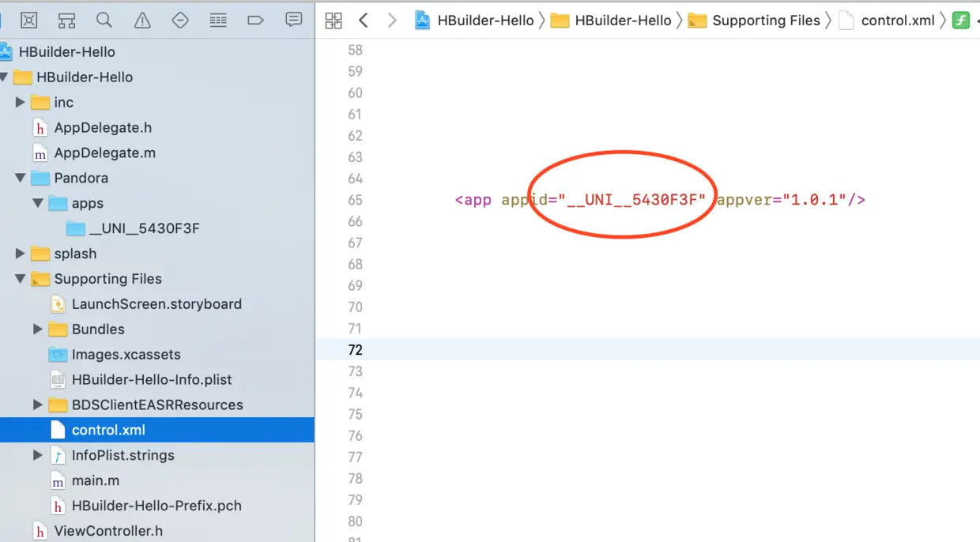Screen dimensions: 980x542
Task: Open the issue navigator warning icon
Action: tap(142, 20)
